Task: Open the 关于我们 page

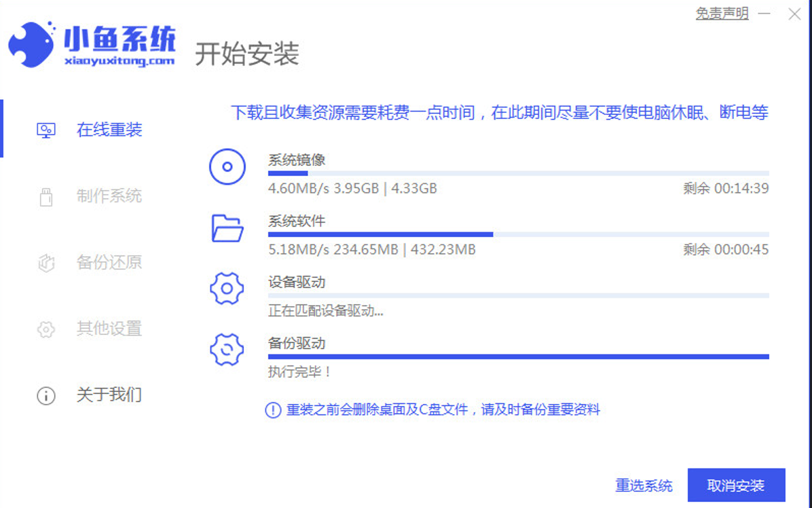Action: [109, 395]
